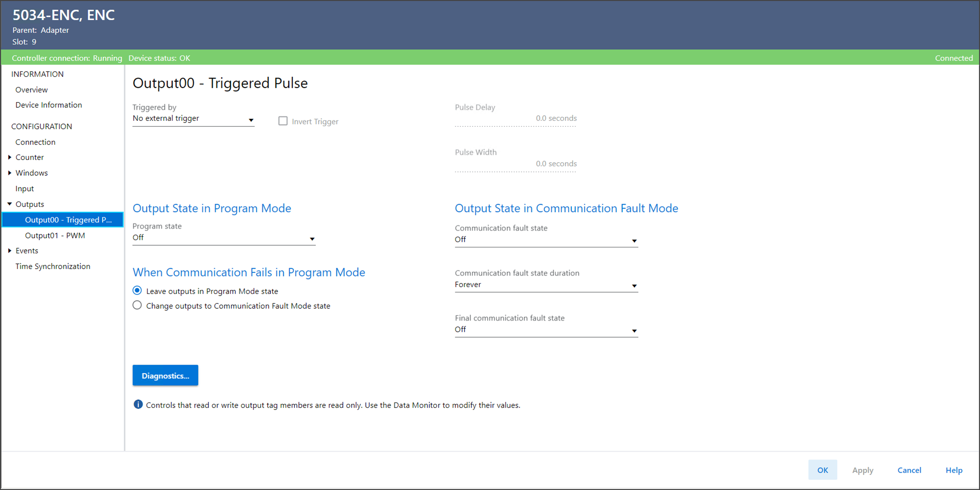Expand the Windows tree node

9,173
